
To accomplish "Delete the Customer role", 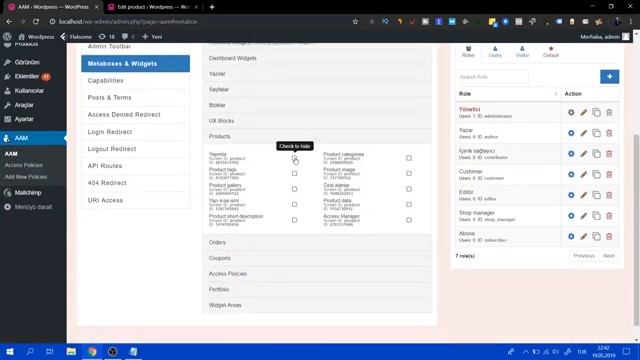I will pos(609,174).
